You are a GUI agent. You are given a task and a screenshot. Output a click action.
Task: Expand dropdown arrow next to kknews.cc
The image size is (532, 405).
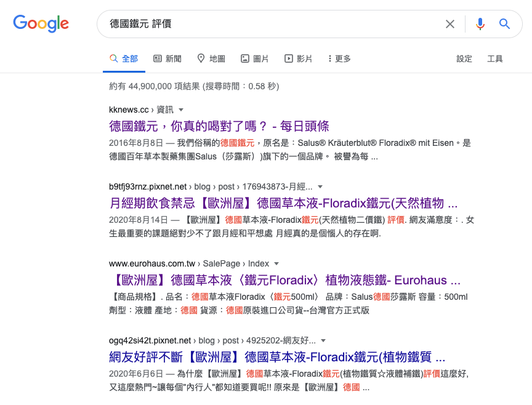point(181,110)
